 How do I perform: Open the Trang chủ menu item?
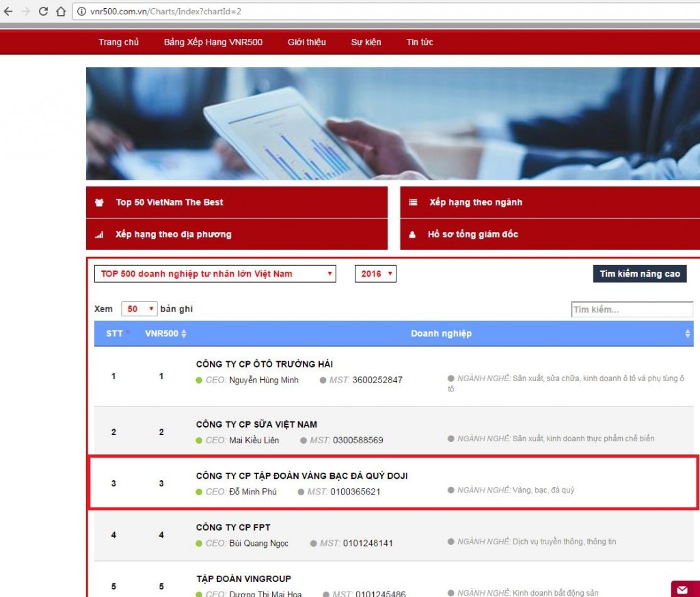119,42
